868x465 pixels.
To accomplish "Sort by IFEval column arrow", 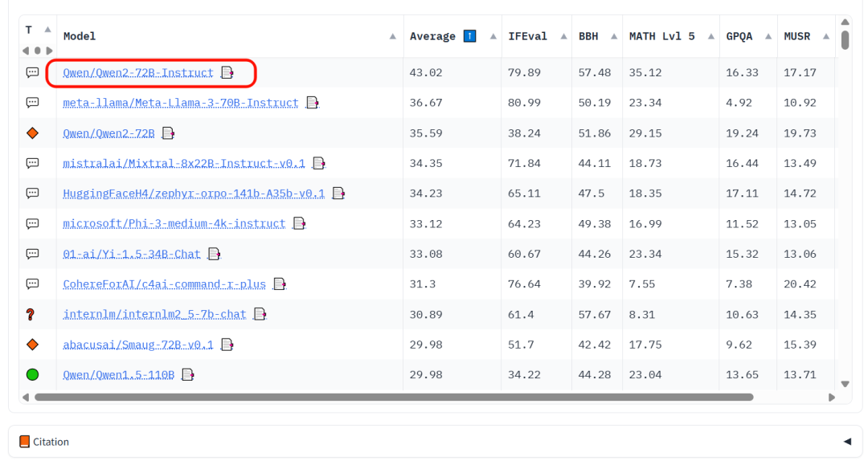I will pos(563,36).
